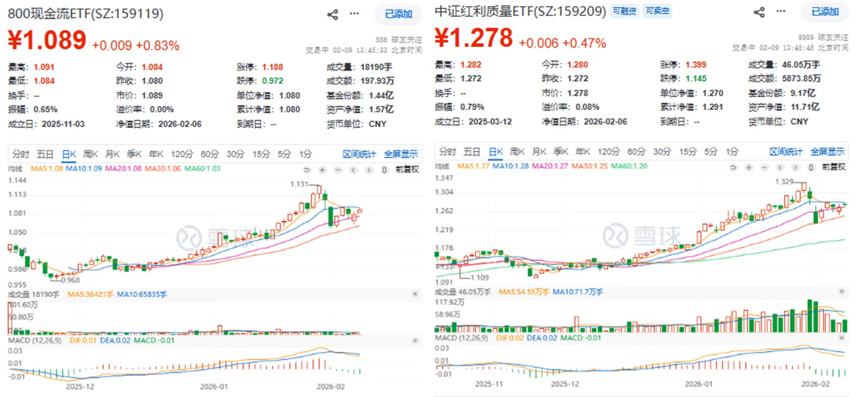Zoom out on the right K-line chart
Screen dimensions: 868x397
(764, 167)
